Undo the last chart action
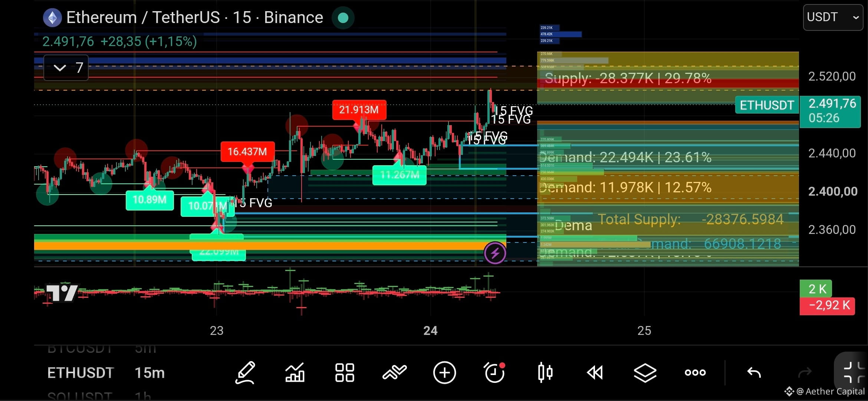The width and height of the screenshot is (868, 401). point(754,372)
